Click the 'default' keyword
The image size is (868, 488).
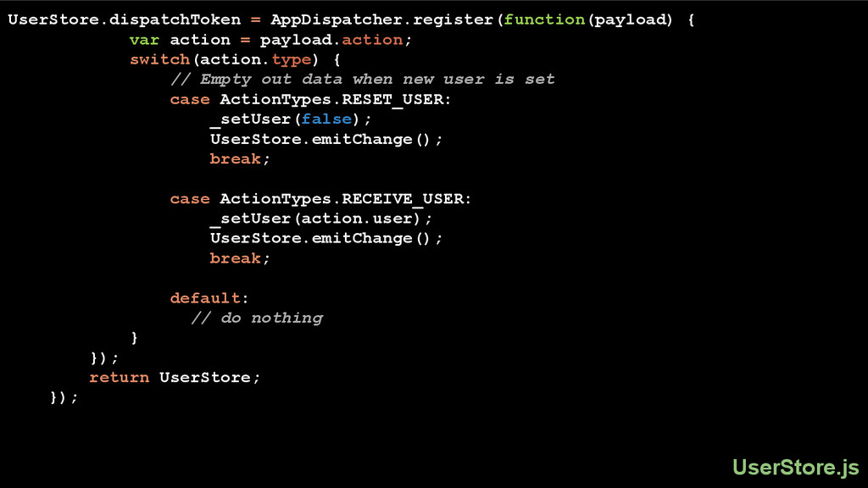coord(204,298)
